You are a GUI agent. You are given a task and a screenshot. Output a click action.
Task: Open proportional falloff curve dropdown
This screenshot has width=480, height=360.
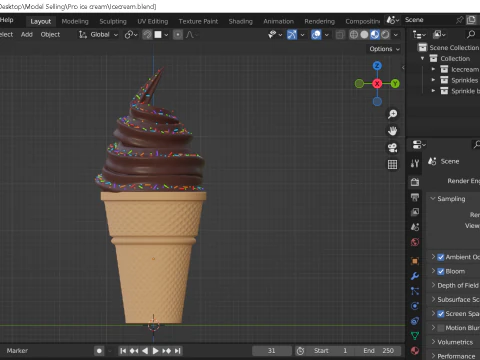(x=191, y=35)
